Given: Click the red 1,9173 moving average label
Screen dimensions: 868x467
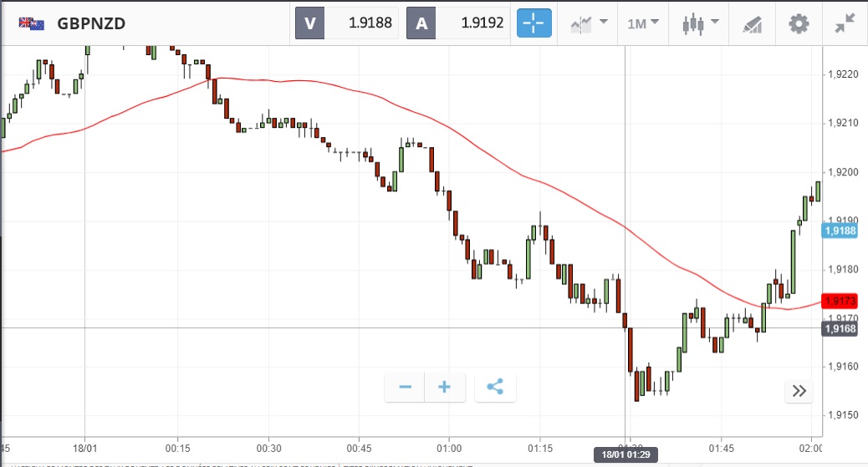Looking at the screenshot, I should pyautogui.click(x=840, y=301).
